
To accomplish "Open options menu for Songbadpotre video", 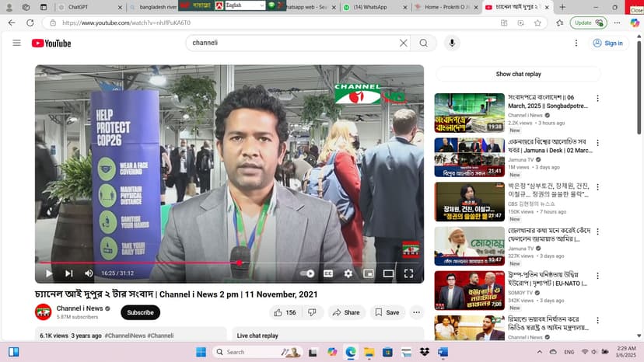I will click(597, 99).
